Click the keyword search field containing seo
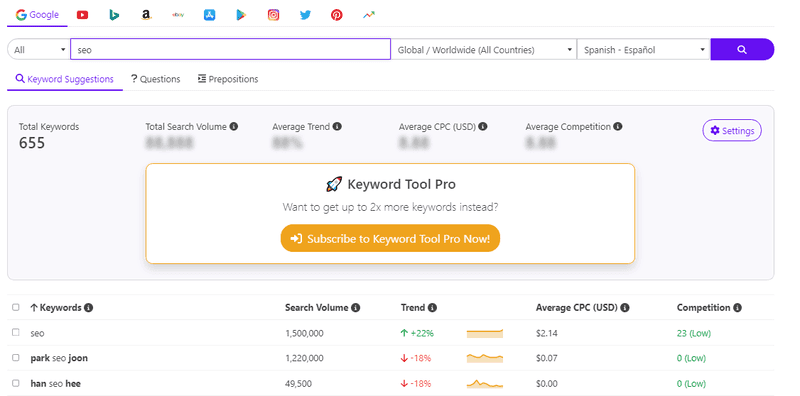 231,50
